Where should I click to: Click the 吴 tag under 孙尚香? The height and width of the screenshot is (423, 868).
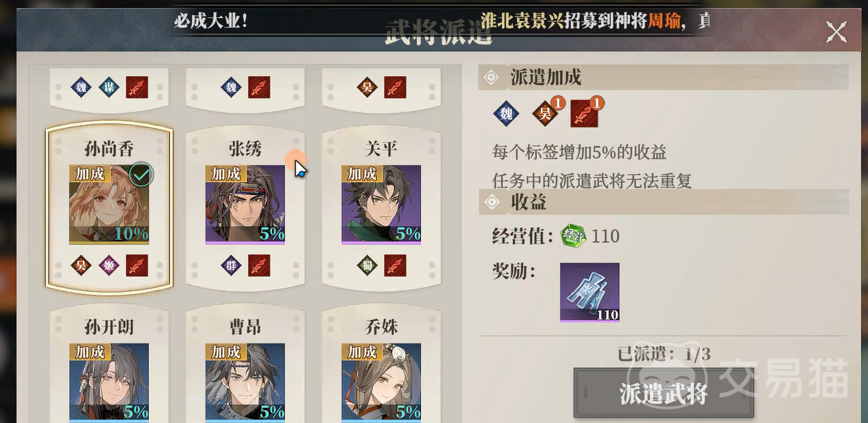click(81, 265)
